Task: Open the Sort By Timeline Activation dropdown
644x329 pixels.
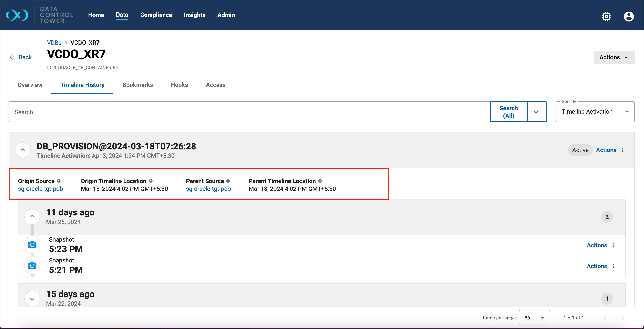Action: [x=595, y=112]
